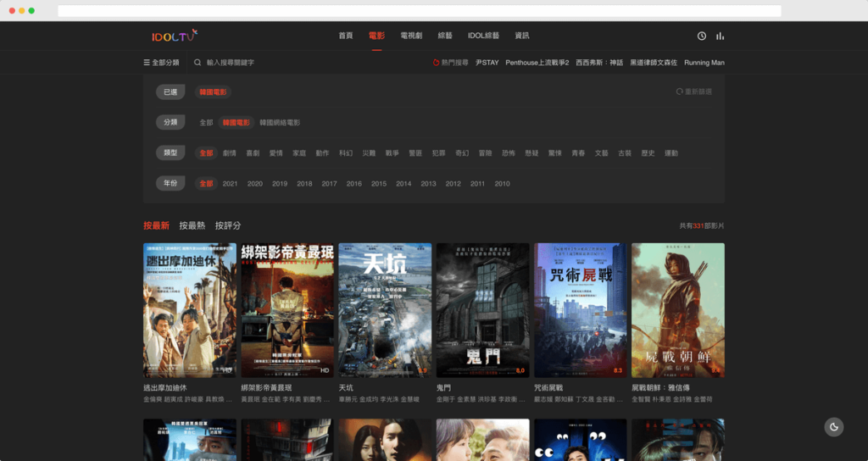Open the IDOL綜藝 navigation tab

click(x=483, y=36)
